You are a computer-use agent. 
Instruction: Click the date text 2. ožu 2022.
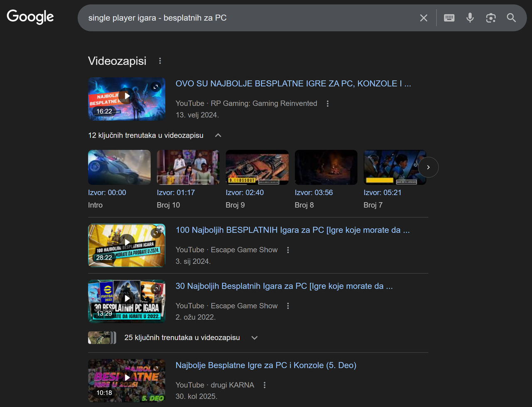pos(195,317)
